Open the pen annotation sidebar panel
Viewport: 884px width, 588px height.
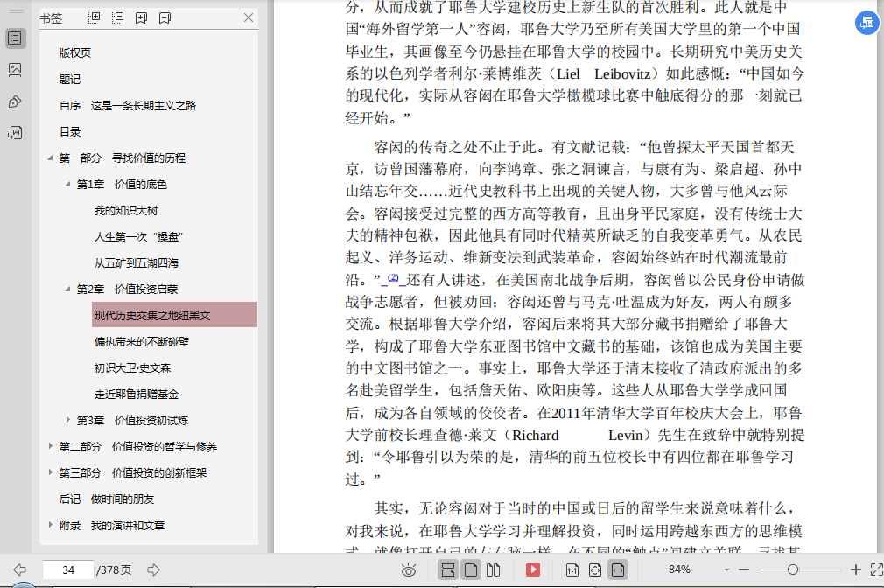[x=15, y=101]
